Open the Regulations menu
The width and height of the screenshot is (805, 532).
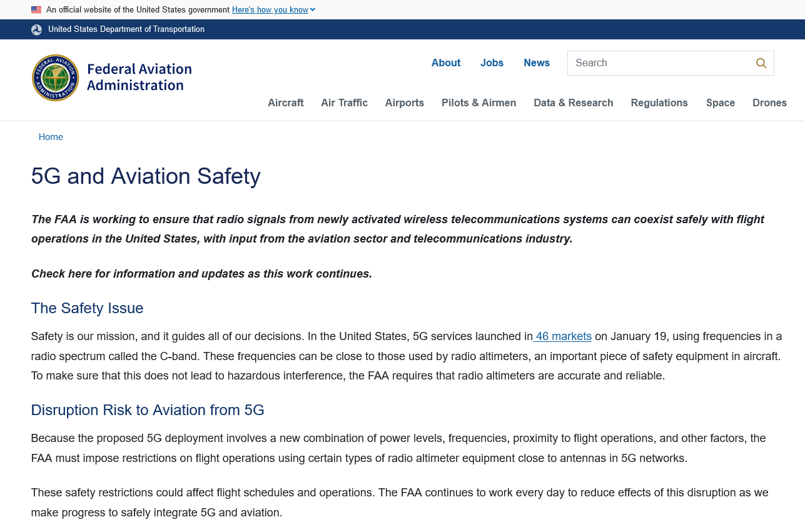(x=659, y=103)
